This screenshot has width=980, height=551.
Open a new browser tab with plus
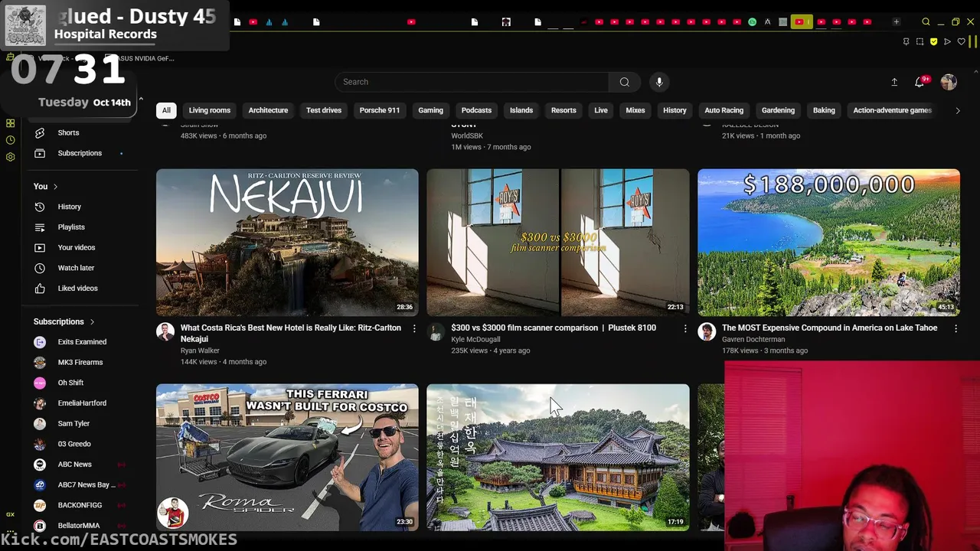(896, 22)
